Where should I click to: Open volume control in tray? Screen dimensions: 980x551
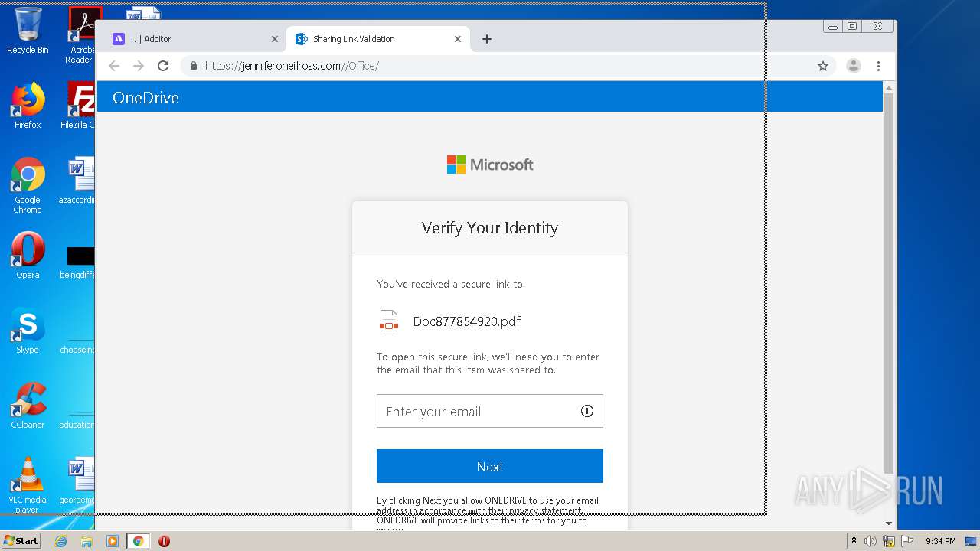(871, 541)
